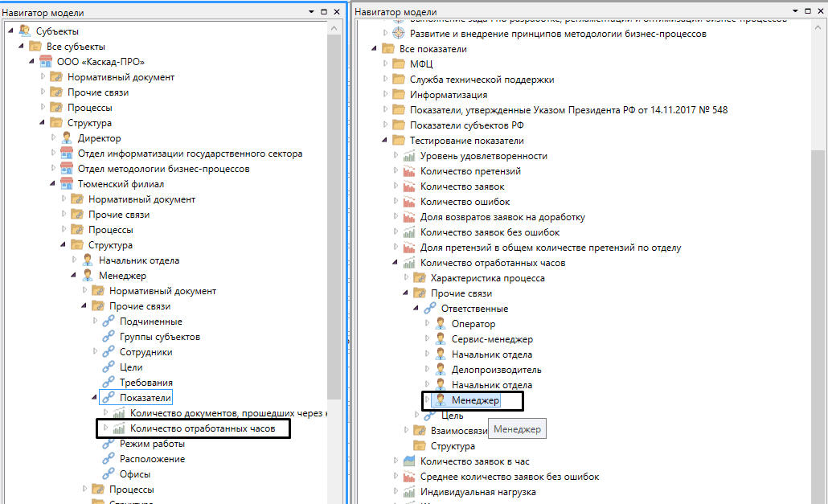The image size is (828, 504).
Task: Click the Субъекты root icon
Action: [24, 31]
